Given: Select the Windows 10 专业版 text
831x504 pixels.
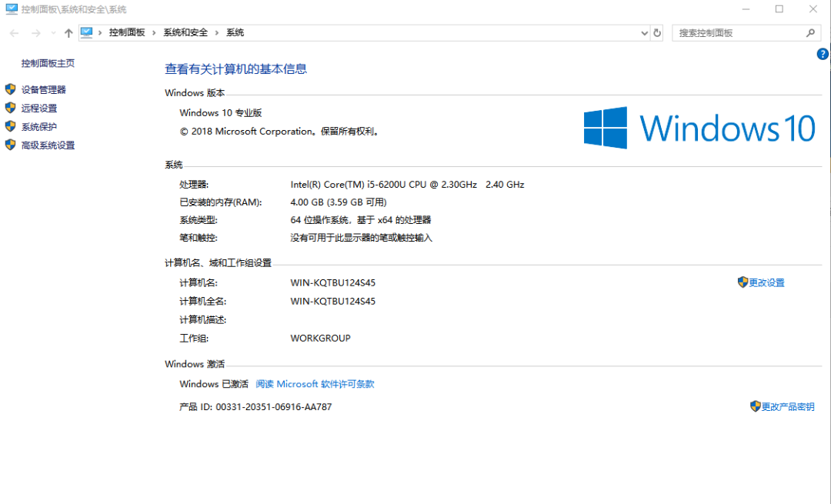Looking at the screenshot, I should pos(221,113).
